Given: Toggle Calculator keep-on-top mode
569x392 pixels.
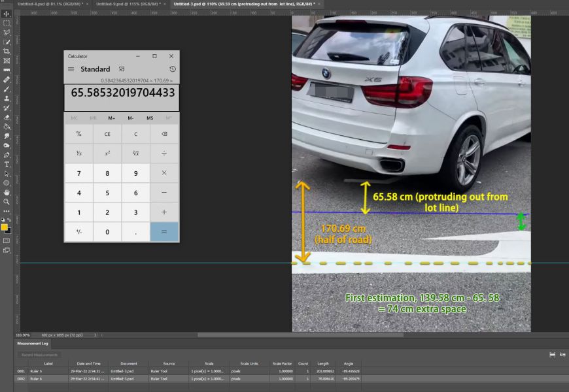Looking at the screenshot, I should pos(122,69).
